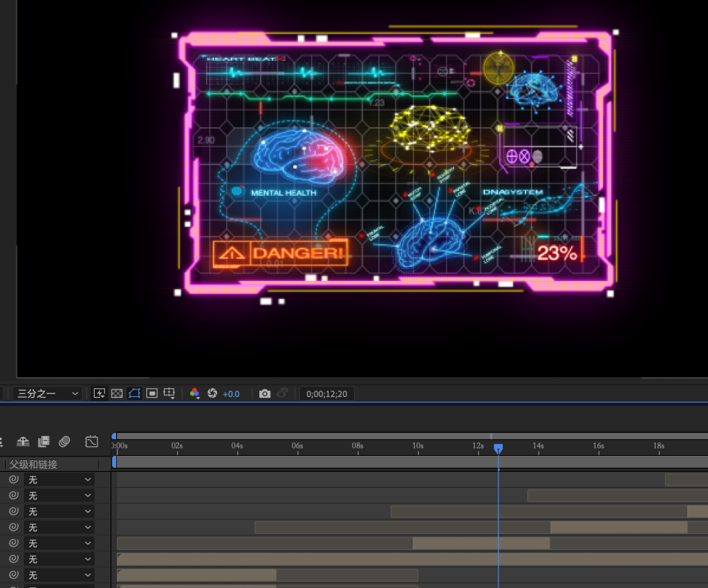708x588 pixels.
Task: Open the first layer's parent 无 dropdown
Action: [59, 479]
